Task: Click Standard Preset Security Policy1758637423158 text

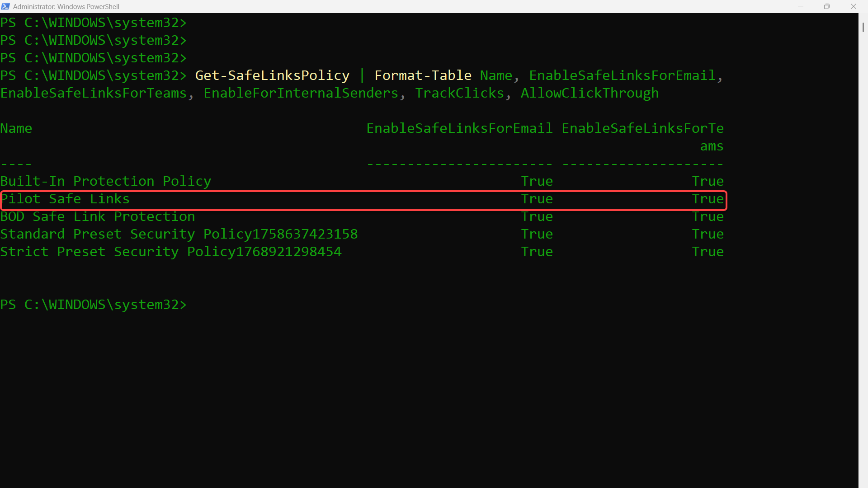Action: pyautogui.click(x=179, y=234)
